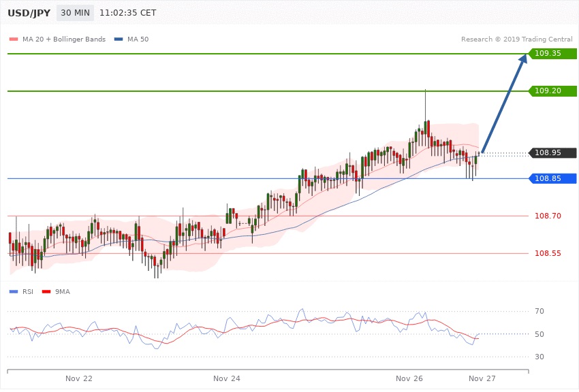Select the Nov 27 date on time axis

482,378
